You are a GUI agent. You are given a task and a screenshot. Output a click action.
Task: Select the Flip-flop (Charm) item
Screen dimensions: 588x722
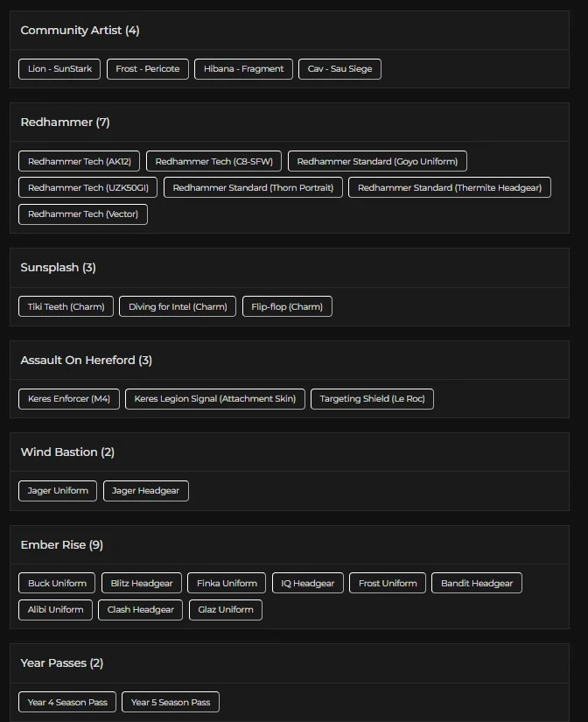[287, 306]
